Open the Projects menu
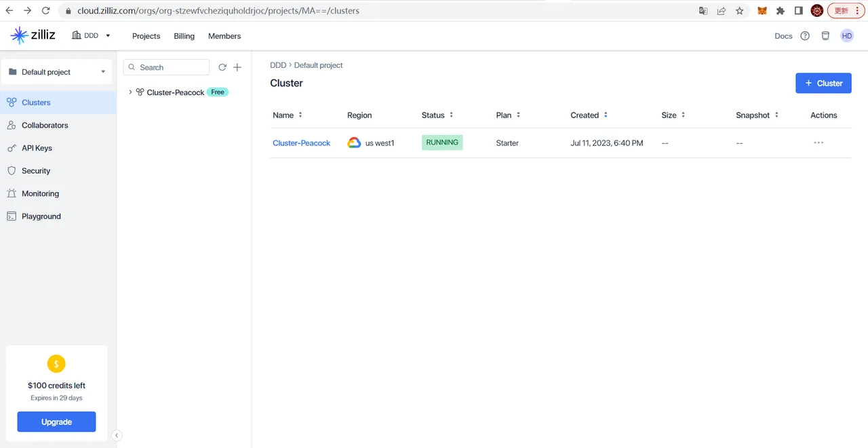 [146, 36]
